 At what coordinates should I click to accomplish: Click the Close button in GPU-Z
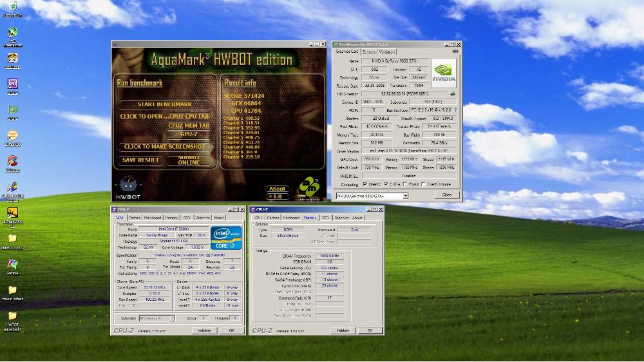click(447, 195)
